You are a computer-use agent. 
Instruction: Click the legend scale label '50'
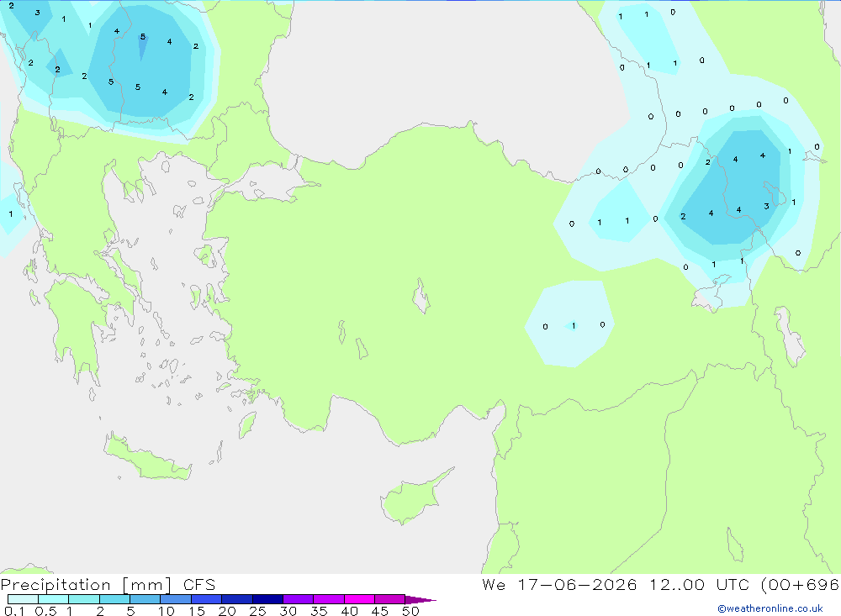(x=410, y=611)
